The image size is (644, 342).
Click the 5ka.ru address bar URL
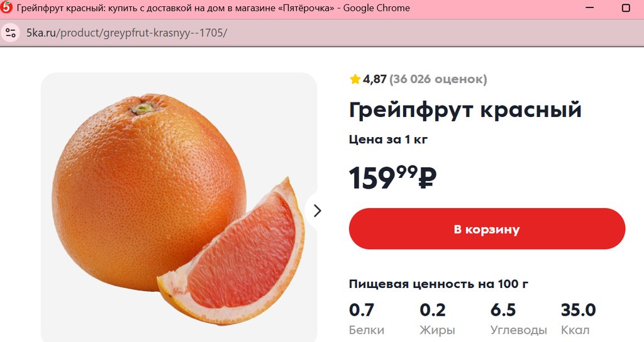coord(126,33)
